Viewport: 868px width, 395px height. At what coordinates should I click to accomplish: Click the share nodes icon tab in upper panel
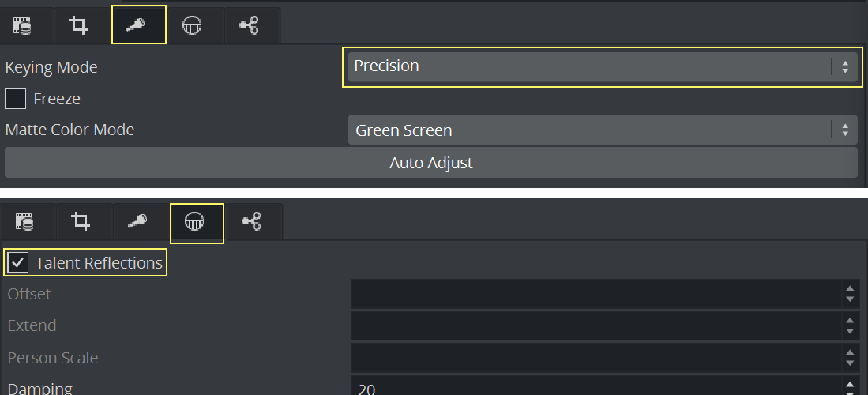249,25
